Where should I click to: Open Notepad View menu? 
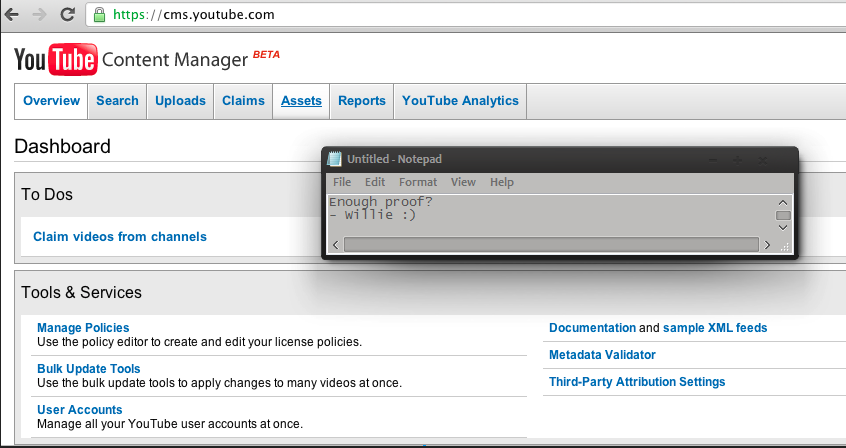point(463,182)
